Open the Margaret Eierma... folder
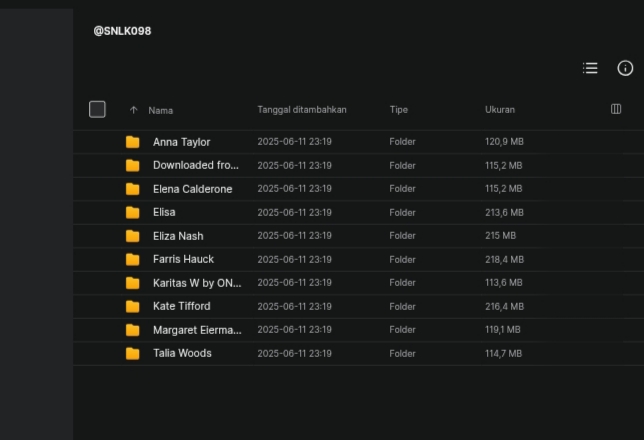This screenshot has width=644, height=440. [197, 330]
